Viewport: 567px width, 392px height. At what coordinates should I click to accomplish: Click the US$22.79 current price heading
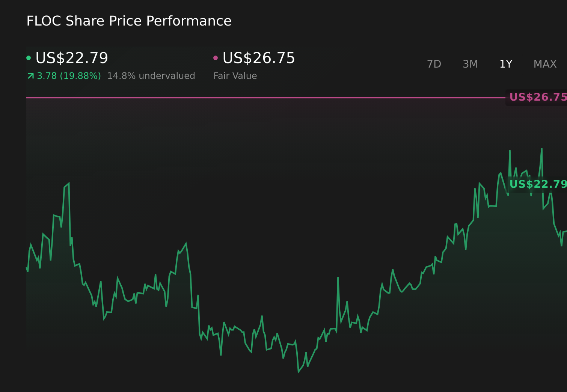click(x=71, y=58)
